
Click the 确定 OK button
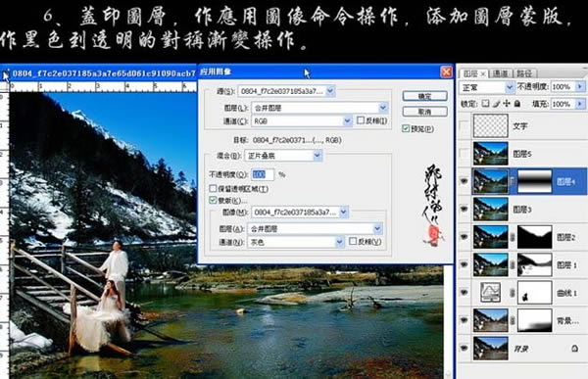tap(425, 96)
